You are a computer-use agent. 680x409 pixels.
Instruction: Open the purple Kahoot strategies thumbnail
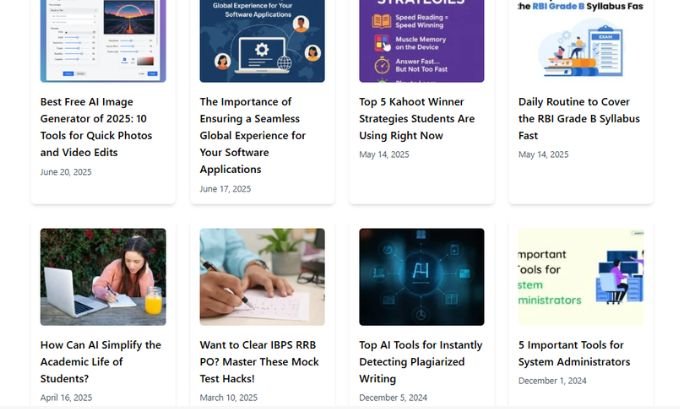click(x=422, y=41)
